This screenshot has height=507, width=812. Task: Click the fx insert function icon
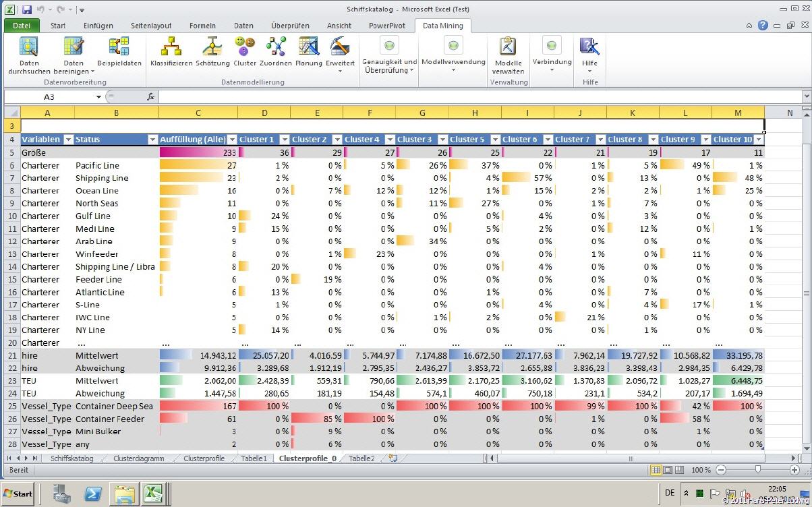pyautogui.click(x=150, y=96)
